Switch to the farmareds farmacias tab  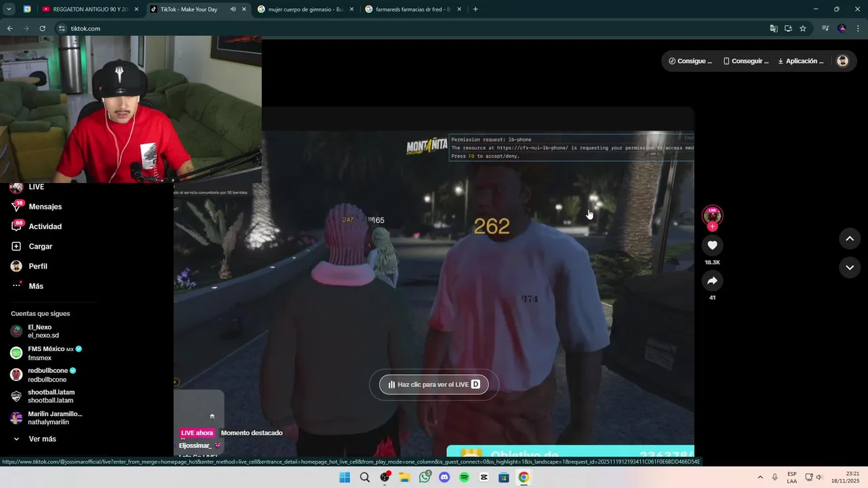[411, 9]
